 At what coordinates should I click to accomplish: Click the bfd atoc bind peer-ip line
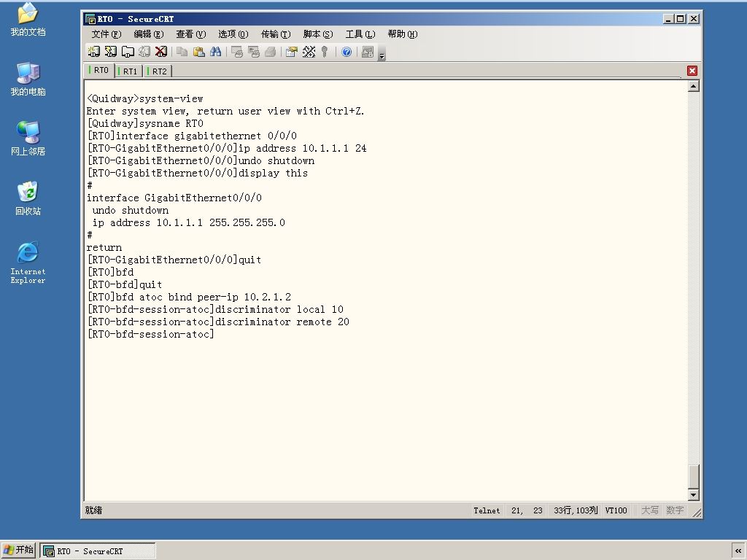[189, 297]
